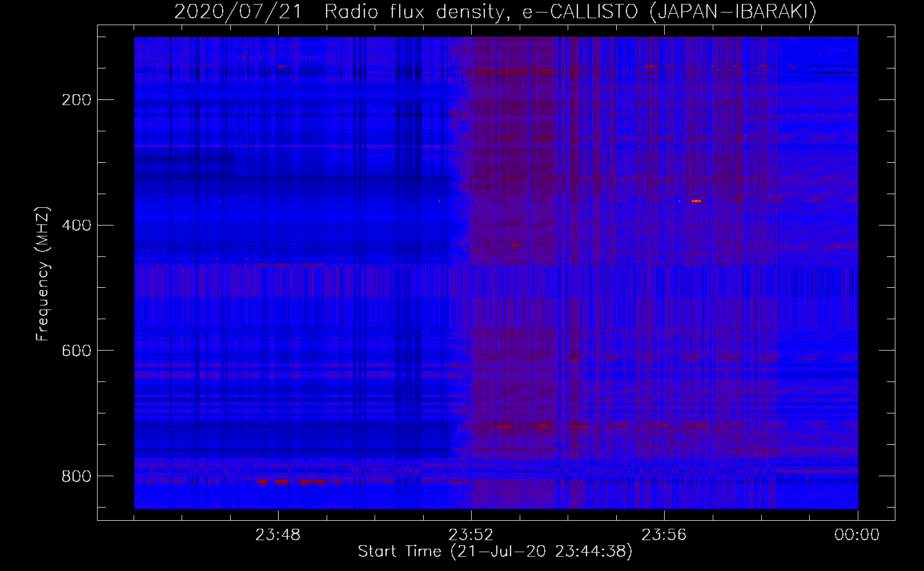Click the 'Start Time (21-Jul-20 23:44:38)' x-axis label
This screenshot has height=571, width=924.
pos(495,552)
